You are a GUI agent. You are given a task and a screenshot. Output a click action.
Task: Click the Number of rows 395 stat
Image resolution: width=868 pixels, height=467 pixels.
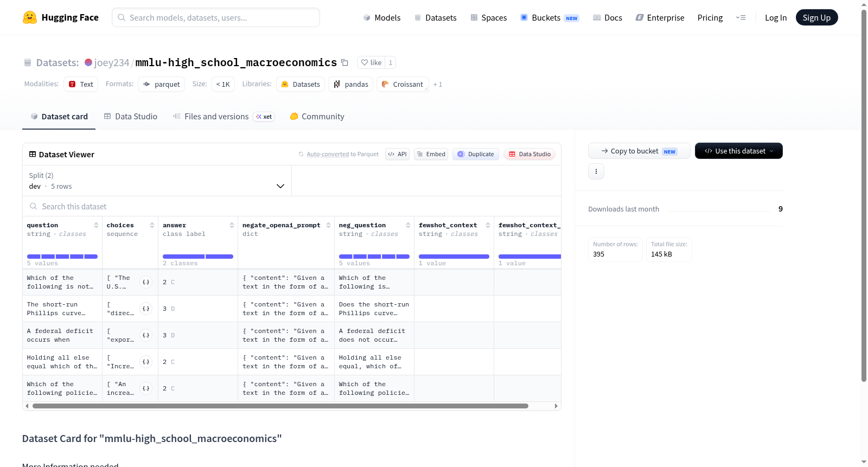pyautogui.click(x=615, y=250)
